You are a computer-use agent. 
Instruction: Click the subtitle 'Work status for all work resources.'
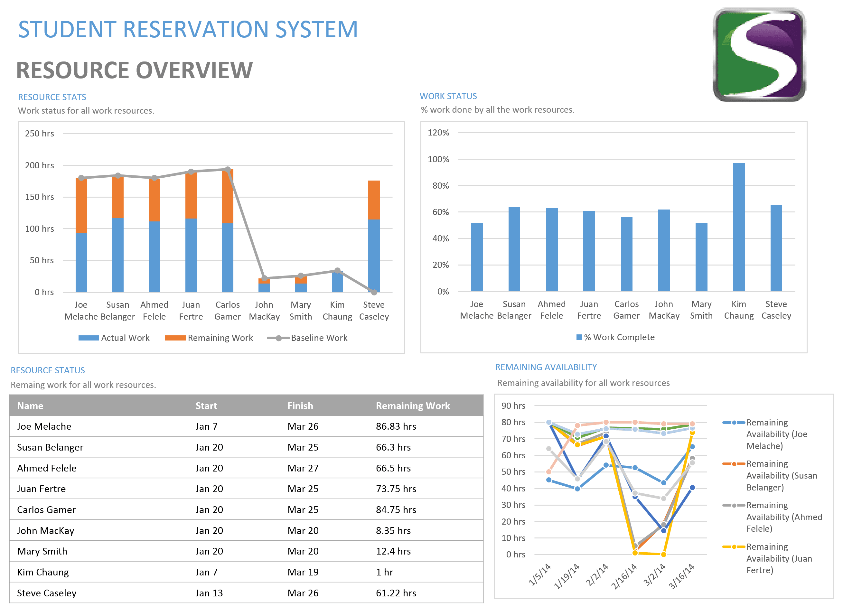click(x=86, y=111)
